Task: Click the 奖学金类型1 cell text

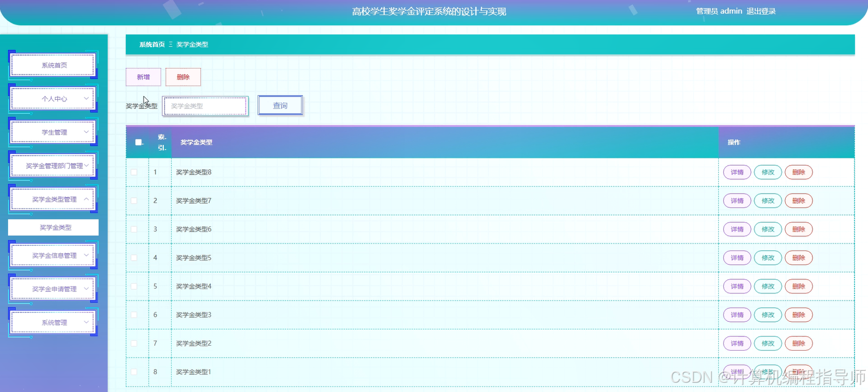Action: tap(193, 372)
